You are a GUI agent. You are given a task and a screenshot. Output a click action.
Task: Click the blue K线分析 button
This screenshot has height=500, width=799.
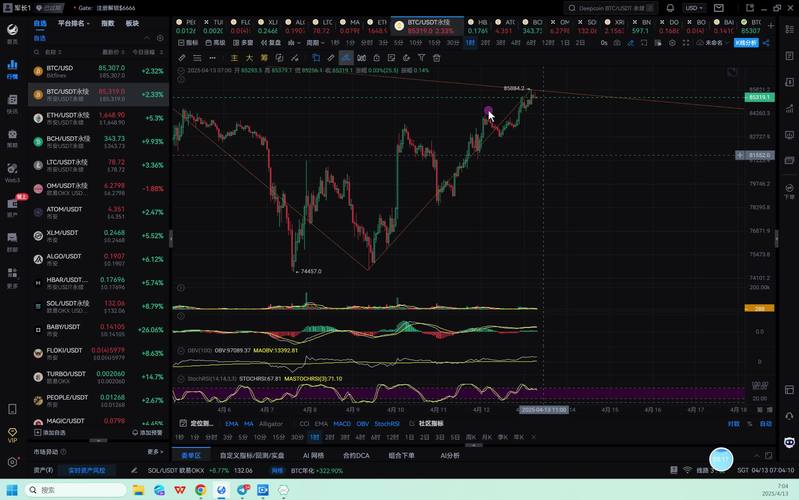coord(746,43)
